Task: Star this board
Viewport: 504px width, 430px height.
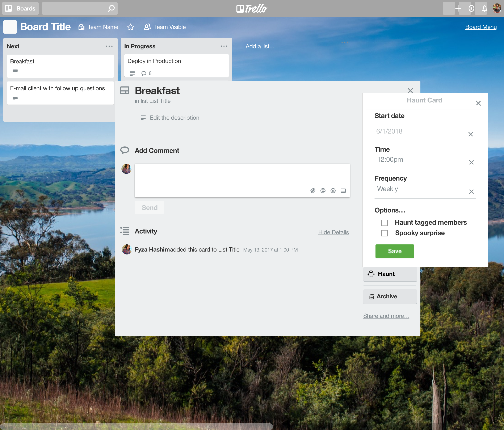Action: click(131, 27)
